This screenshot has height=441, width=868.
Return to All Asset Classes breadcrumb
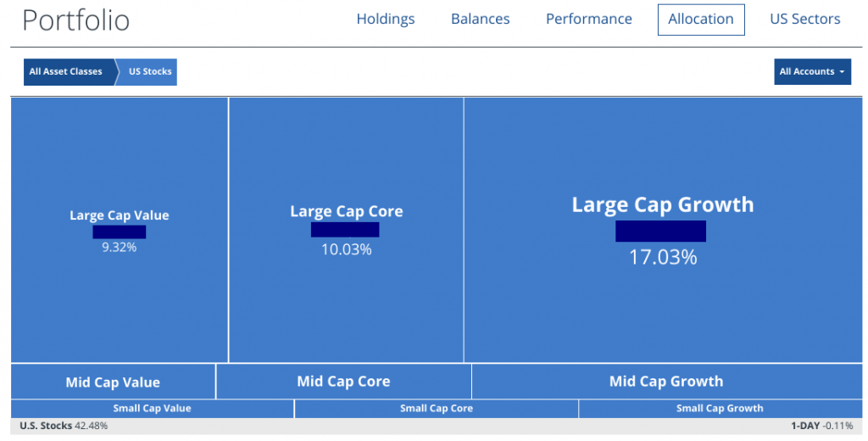click(x=69, y=71)
